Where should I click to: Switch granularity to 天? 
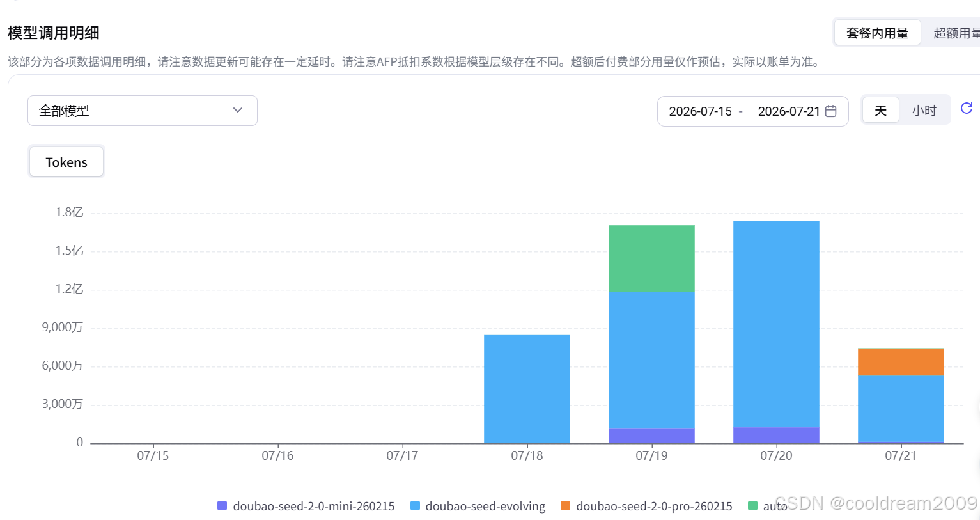click(881, 111)
